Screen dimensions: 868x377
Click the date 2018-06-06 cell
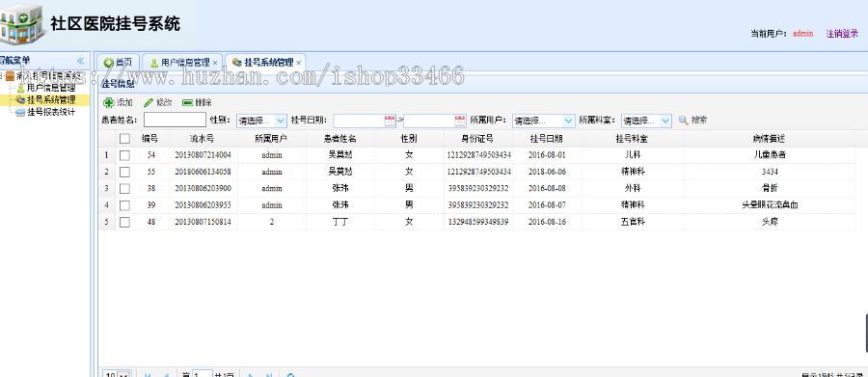coord(547,172)
